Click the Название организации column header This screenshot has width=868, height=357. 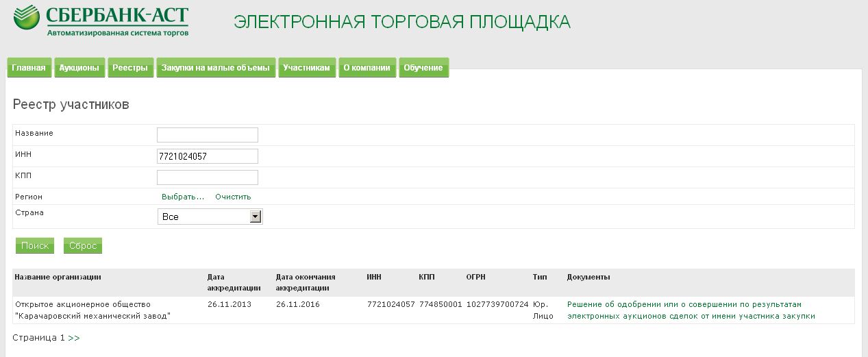click(58, 277)
